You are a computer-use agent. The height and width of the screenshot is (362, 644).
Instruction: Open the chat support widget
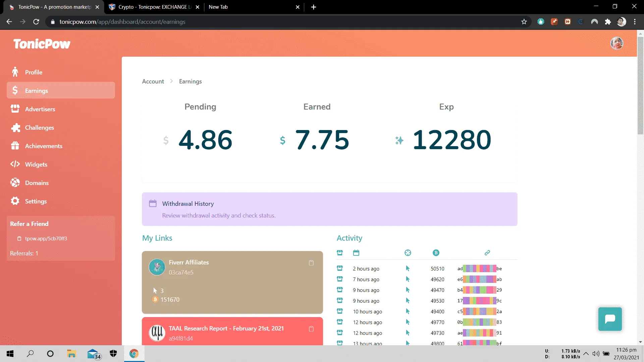(x=610, y=319)
